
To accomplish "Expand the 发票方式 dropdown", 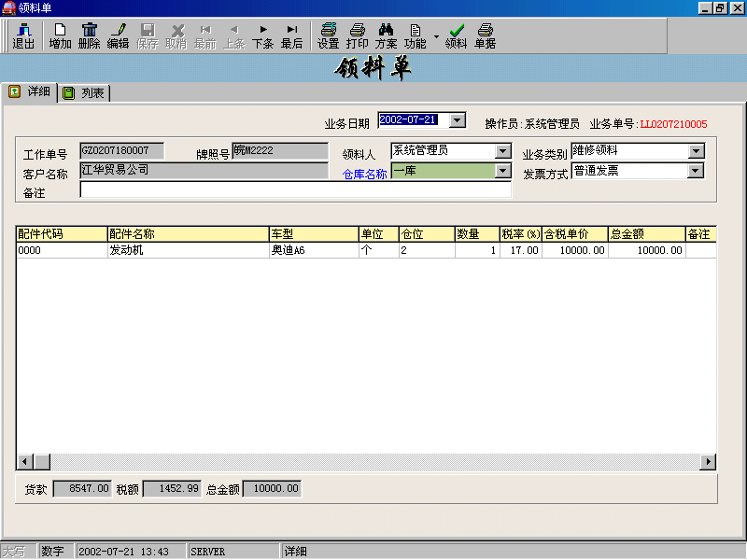I will (x=696, y=171).
